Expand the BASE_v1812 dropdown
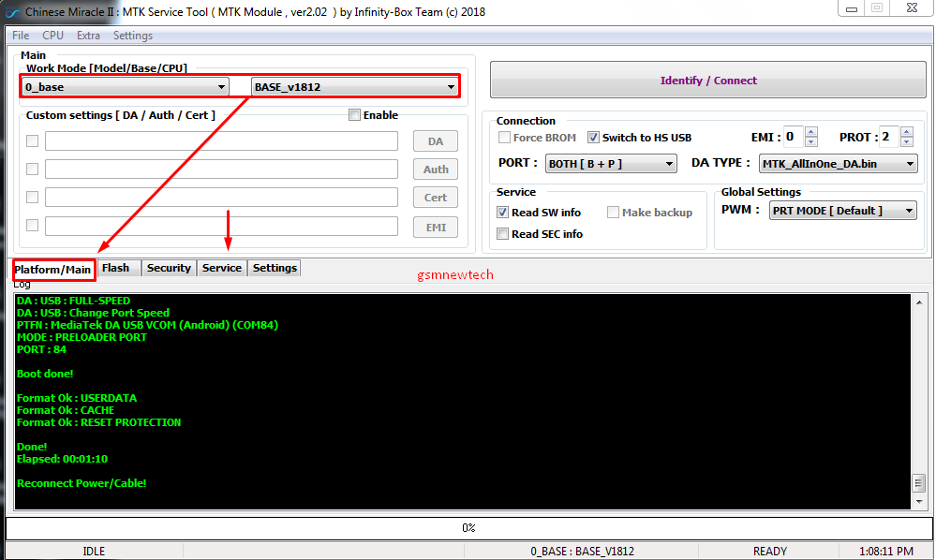The height and width of the screenshot is (560, 936). 354,87
